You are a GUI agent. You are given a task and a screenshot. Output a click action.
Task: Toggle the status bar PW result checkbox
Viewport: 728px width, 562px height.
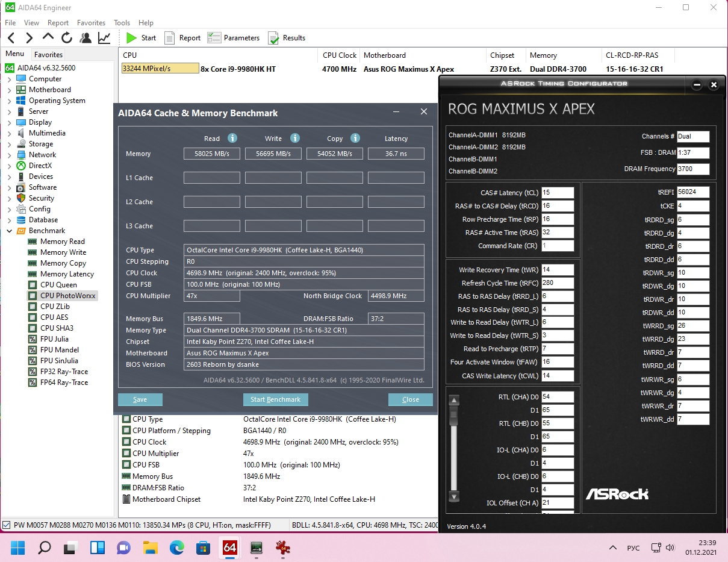tap(7, 525)
